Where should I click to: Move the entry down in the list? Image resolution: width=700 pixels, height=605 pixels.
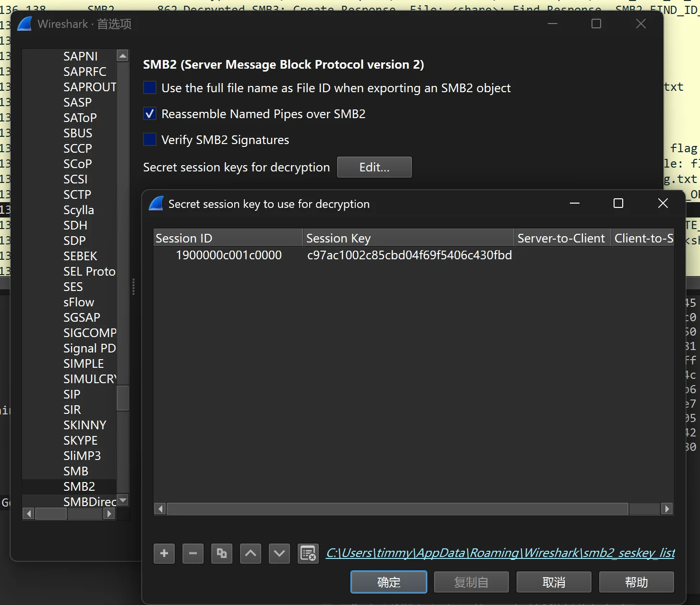[279, 554]
